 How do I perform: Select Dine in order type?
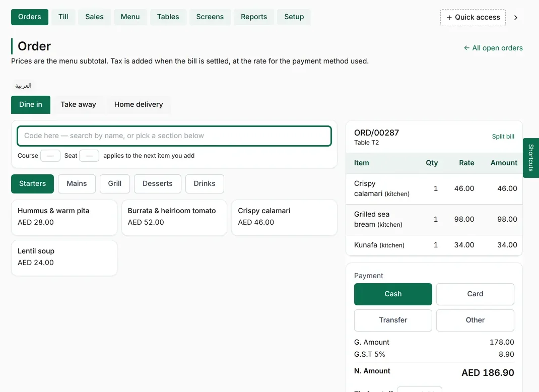point(31,104)
